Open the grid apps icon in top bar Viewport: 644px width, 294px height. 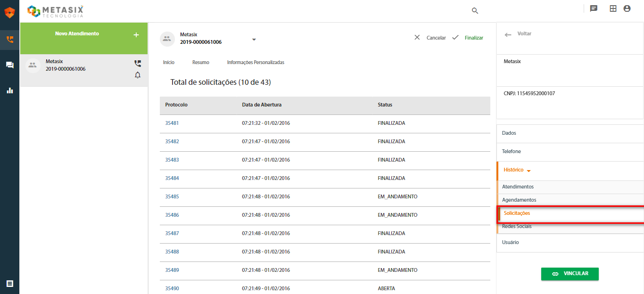(613, 8)
